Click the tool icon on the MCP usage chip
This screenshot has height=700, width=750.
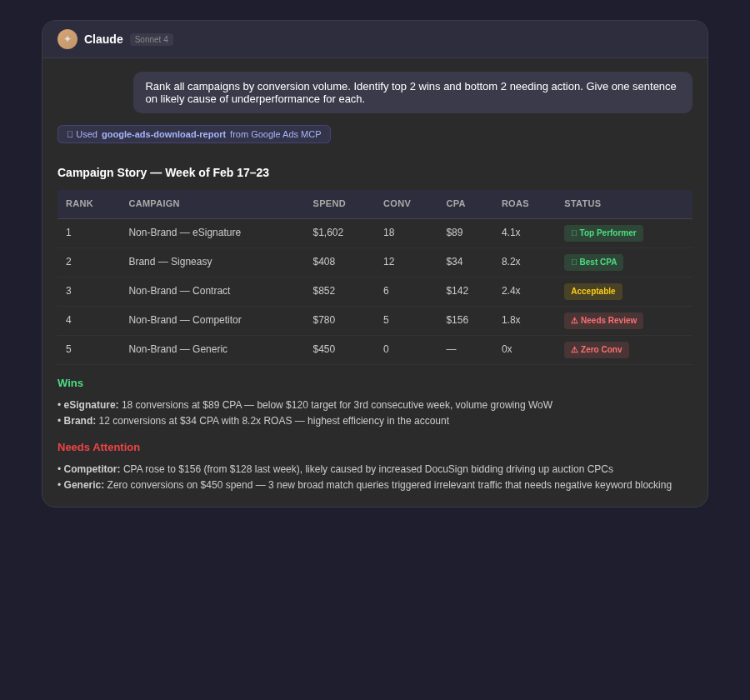pos(70,134)
